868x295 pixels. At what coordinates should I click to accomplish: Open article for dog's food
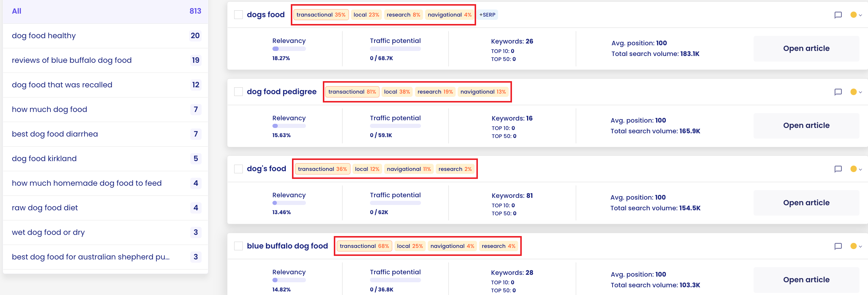tap(806, 203)
